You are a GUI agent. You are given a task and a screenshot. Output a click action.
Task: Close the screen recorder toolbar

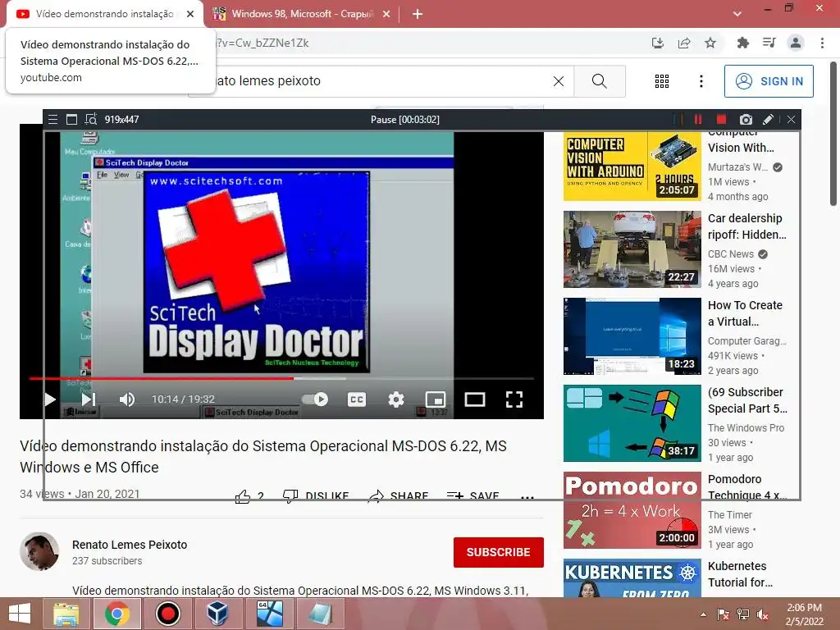(x=792, y=120)
